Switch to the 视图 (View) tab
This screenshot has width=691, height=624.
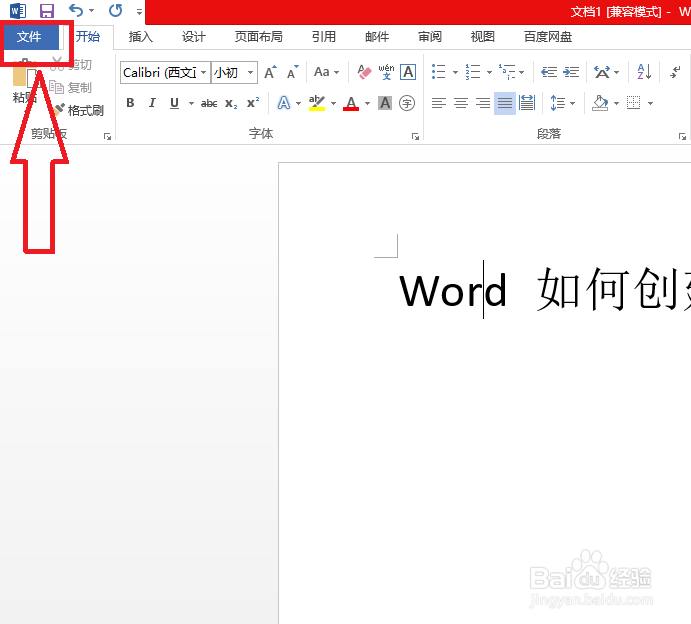pos(483,37)
